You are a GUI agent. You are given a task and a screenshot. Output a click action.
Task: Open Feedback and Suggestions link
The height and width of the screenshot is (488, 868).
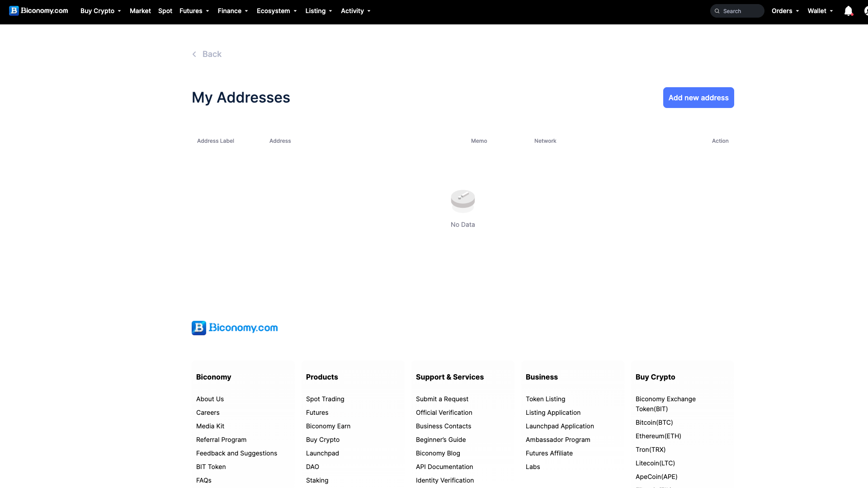coord(236,453)
